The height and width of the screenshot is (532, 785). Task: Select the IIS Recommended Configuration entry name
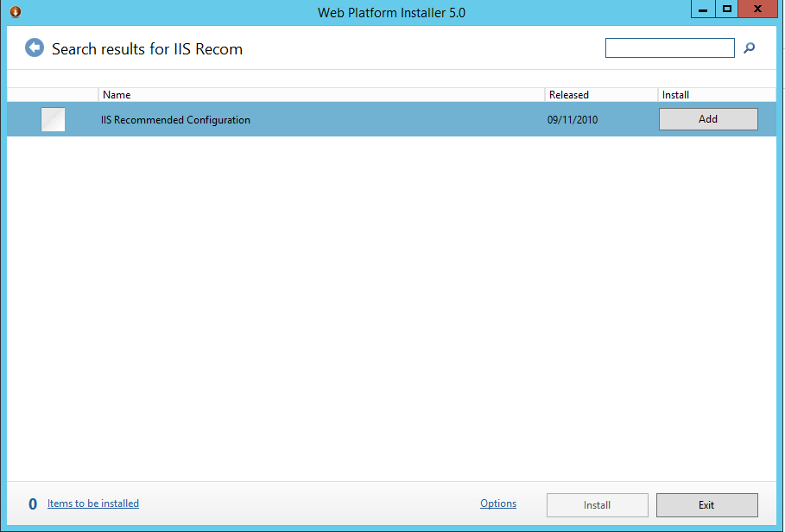coord(175,120)
